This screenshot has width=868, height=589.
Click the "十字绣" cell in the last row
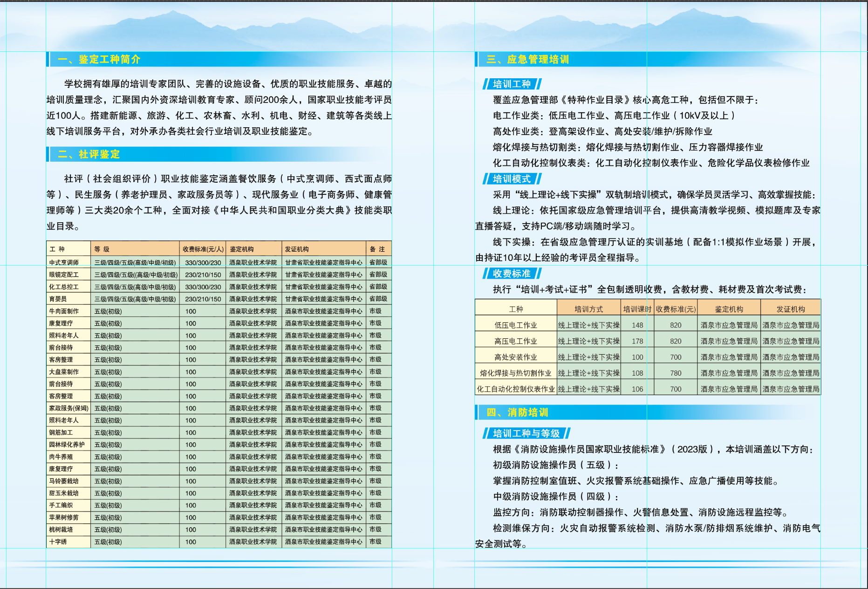(x=58, y=542)
